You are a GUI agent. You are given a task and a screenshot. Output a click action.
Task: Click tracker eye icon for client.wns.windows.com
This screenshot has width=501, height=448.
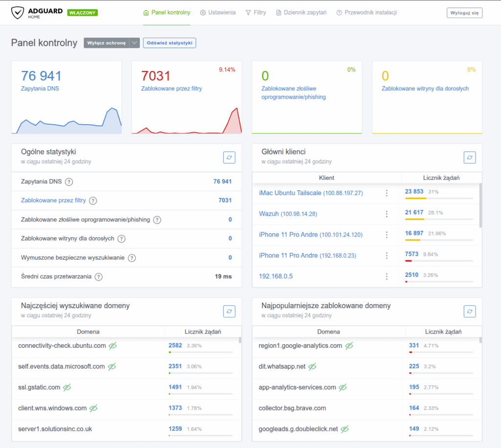[93, 408]
